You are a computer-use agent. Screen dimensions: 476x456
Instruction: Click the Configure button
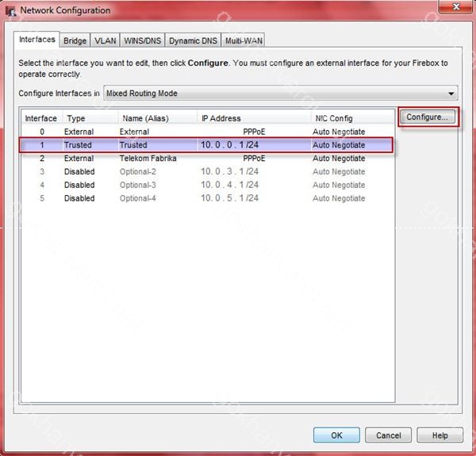pos(427,117)
